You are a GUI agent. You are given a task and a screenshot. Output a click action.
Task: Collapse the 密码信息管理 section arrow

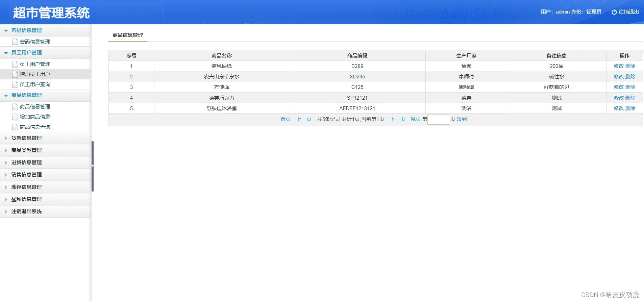(x=6, y=30)
